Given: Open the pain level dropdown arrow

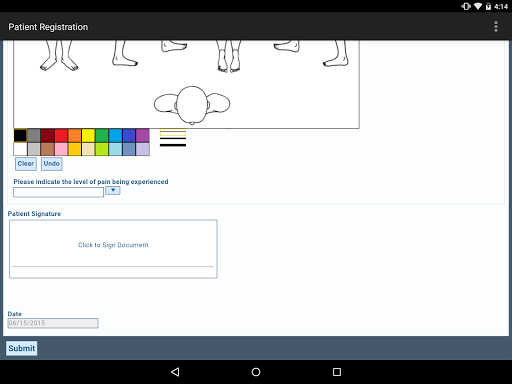Looking at the screenshot, I should pyautogui.click(x=113, y=190).
